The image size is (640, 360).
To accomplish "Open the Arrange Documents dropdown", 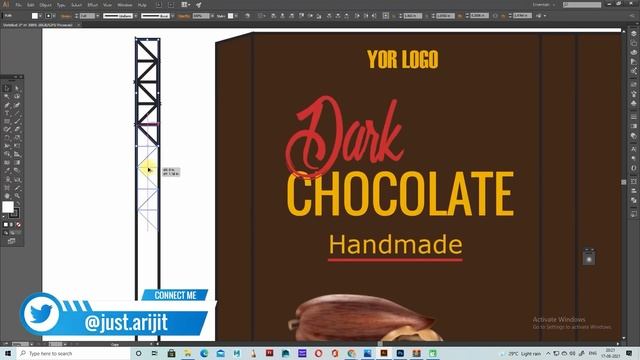I will click(x=185, y=5).
